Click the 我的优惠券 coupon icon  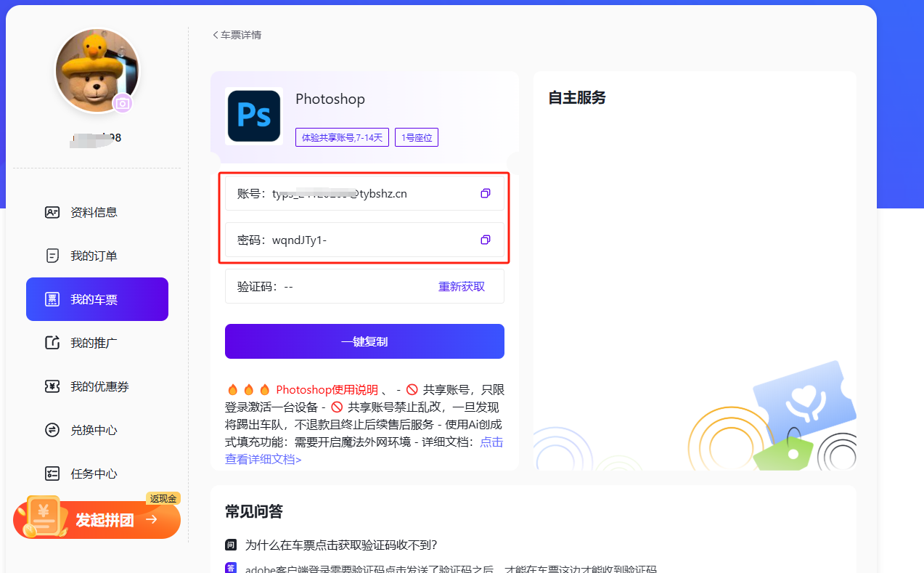pos(52,386)
